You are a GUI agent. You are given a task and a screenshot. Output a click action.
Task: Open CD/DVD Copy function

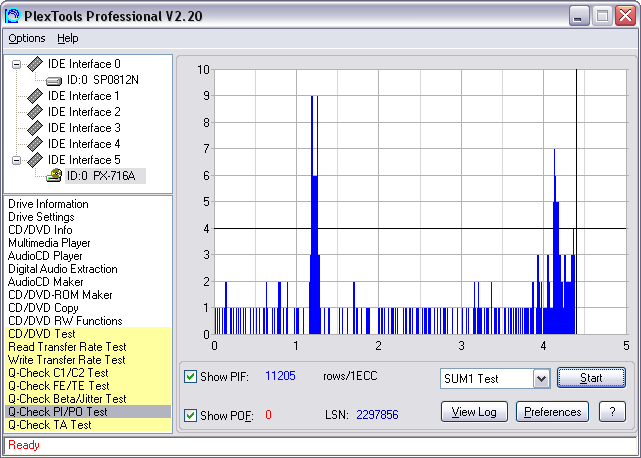point(43,308)
